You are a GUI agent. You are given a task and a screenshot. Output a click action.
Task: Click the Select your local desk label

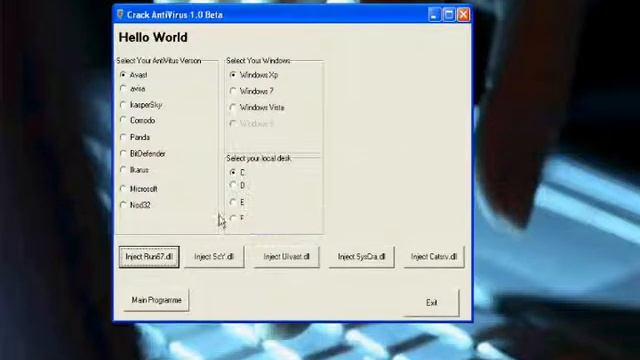click(259, 158)
